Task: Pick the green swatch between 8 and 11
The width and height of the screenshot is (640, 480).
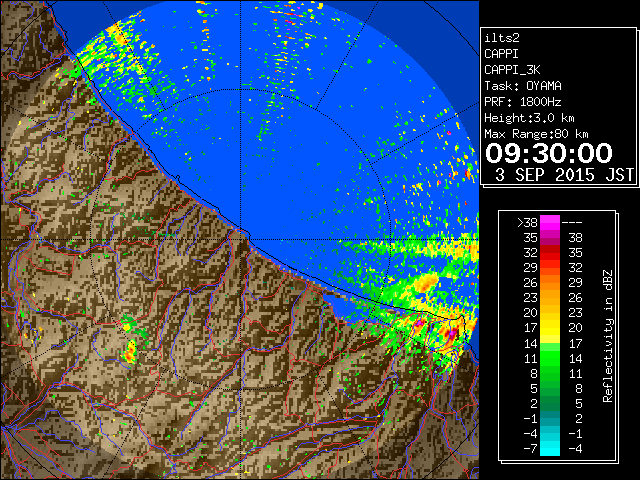Action: coord(550,373)
